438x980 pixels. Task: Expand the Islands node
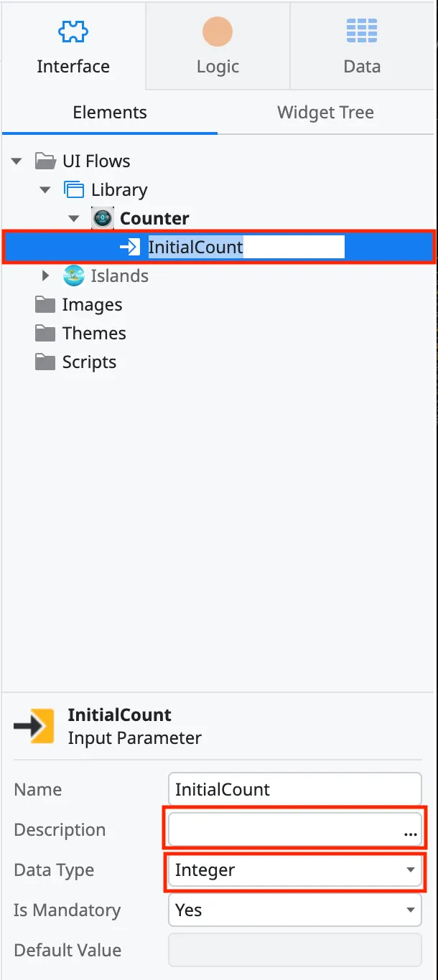click(45, 275)
